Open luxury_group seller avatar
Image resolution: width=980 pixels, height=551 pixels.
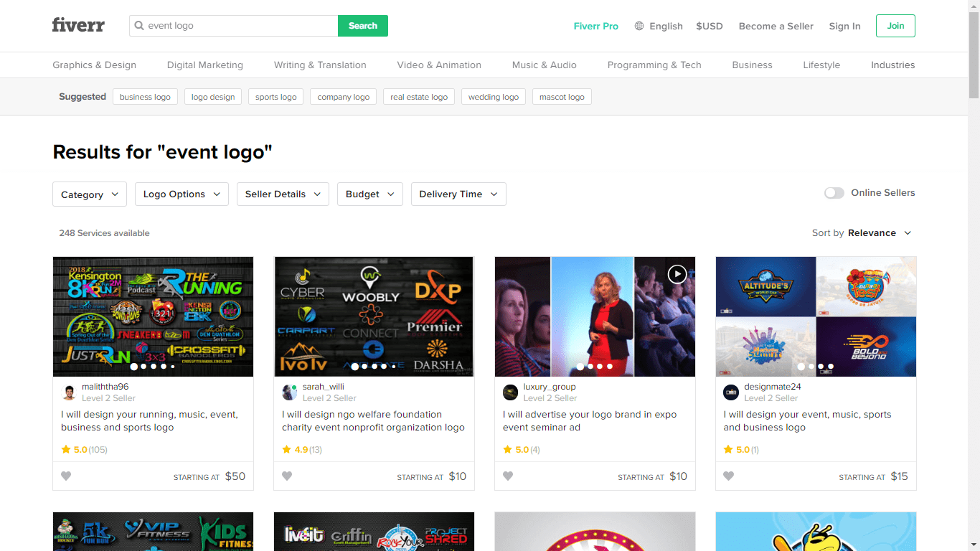511,392
